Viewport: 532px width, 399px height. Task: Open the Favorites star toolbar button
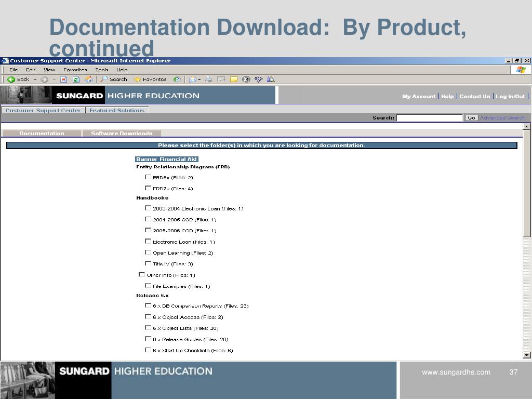150,79
